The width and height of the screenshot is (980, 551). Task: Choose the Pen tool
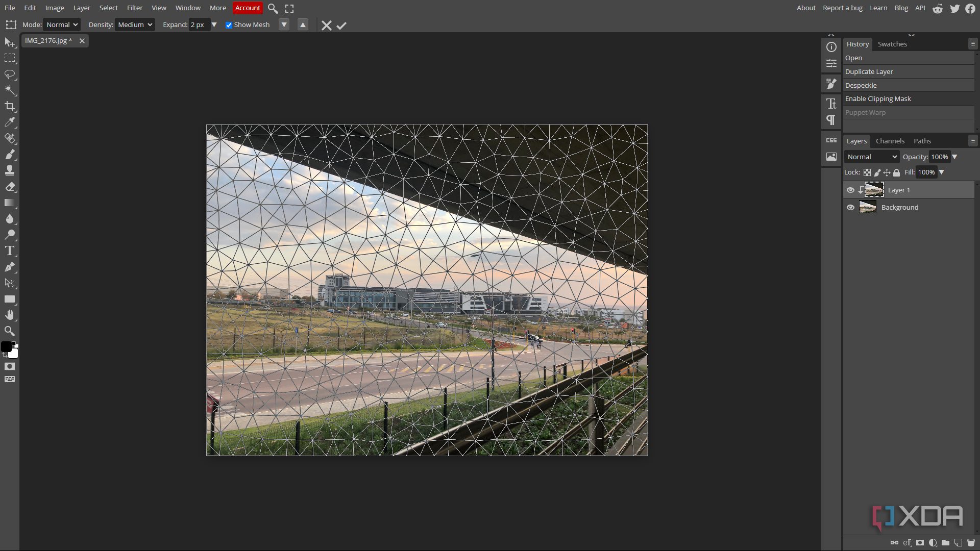point(10,267)
